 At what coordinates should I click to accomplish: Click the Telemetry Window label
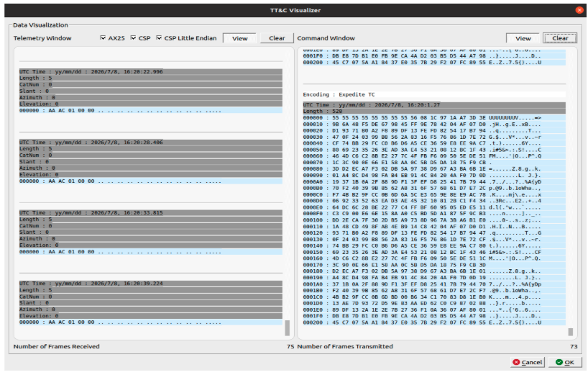tap(42, 38)
